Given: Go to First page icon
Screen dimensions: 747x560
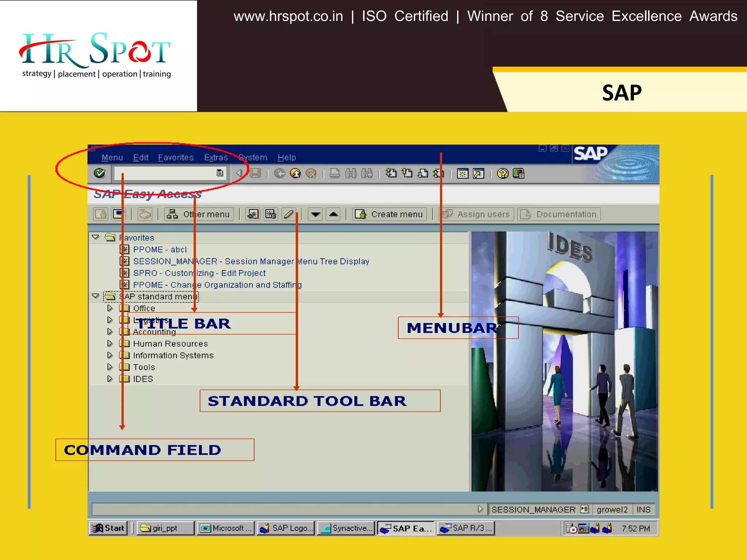Looking at the screenshot, I should [x=391, y=173].
